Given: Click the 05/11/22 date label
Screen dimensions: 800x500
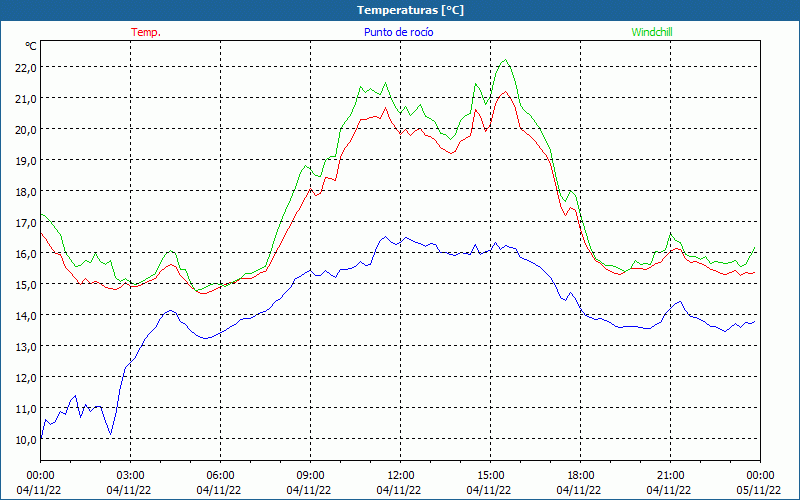Looking at the screenshot, I should (x=760, y=490).
